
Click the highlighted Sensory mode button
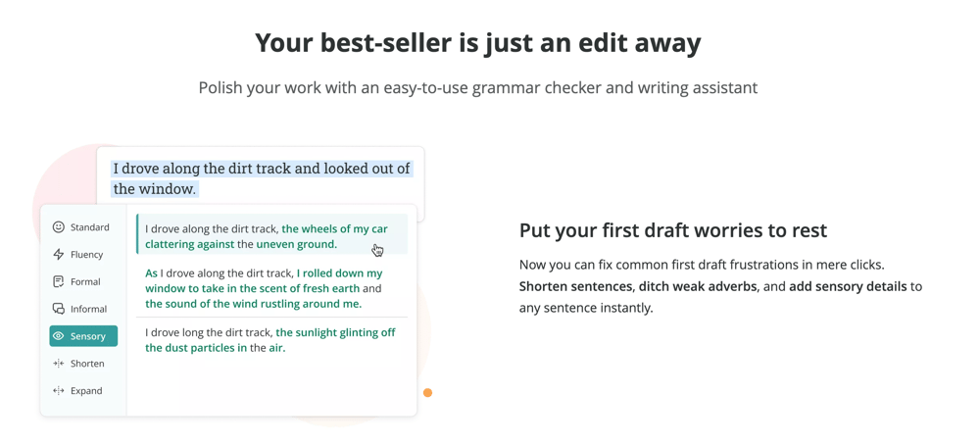83,336
